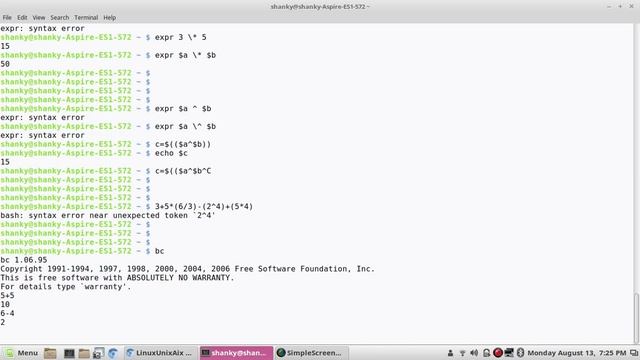Open the Mint Menu button

pos(22,353)
